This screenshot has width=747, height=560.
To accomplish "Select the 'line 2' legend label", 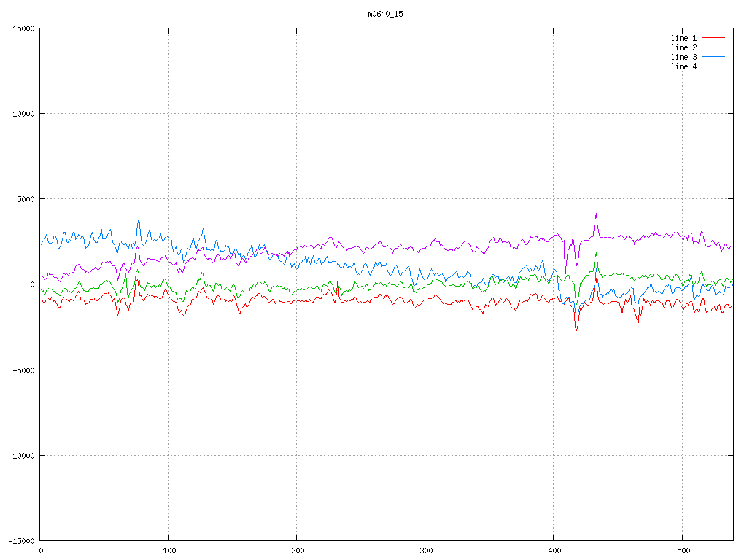I will pos(684,47).
